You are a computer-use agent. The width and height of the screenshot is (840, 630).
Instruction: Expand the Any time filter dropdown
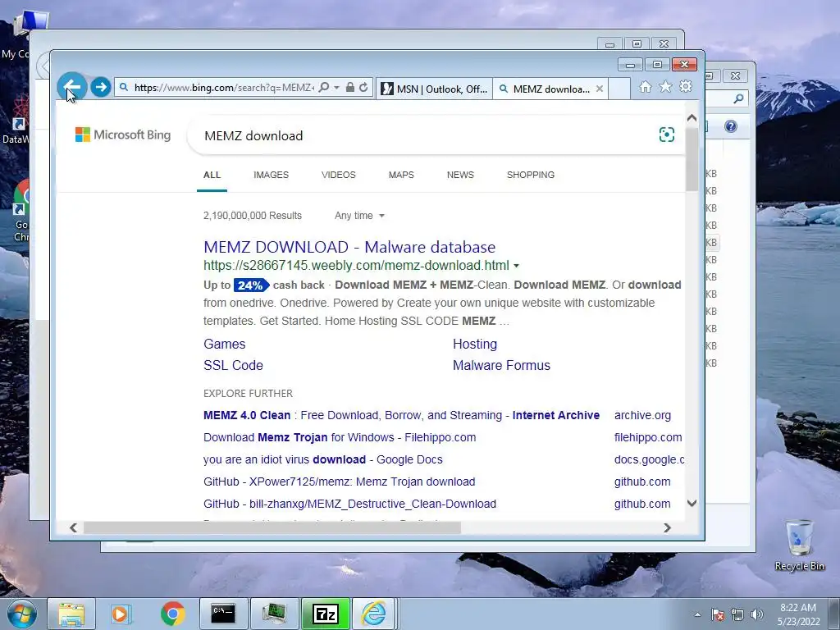coord(359,216)
